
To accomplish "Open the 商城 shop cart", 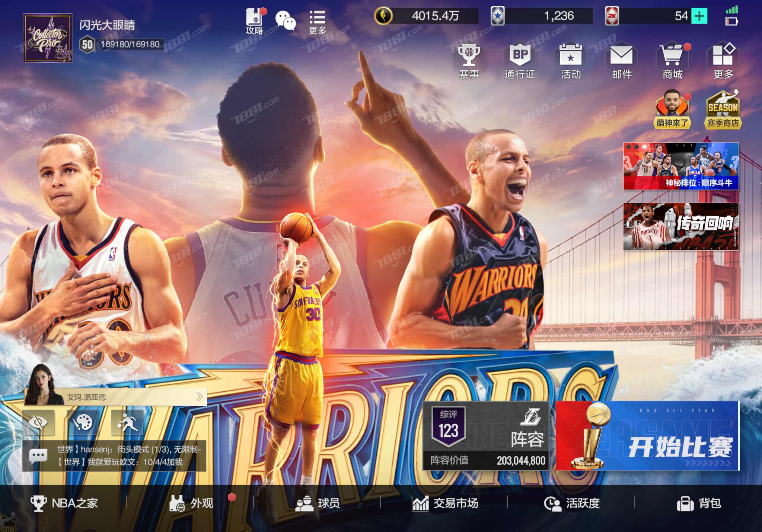I will tap(673, 62).
